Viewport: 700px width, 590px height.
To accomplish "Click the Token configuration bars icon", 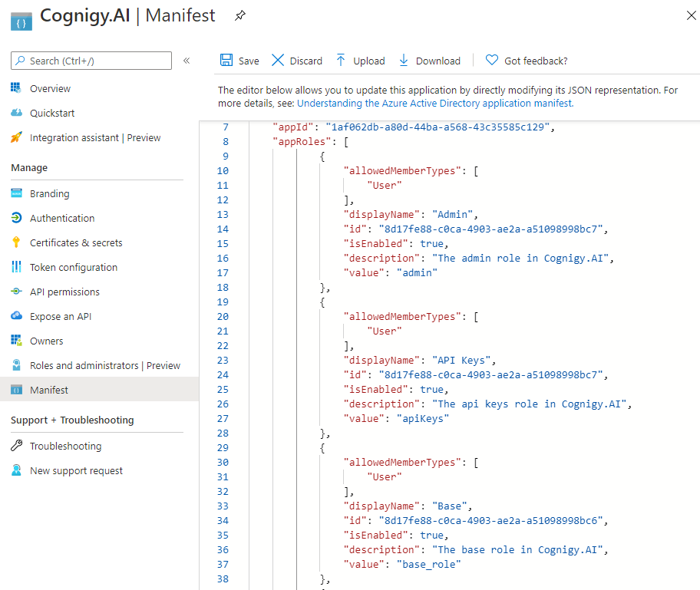I will pos(16,267).
